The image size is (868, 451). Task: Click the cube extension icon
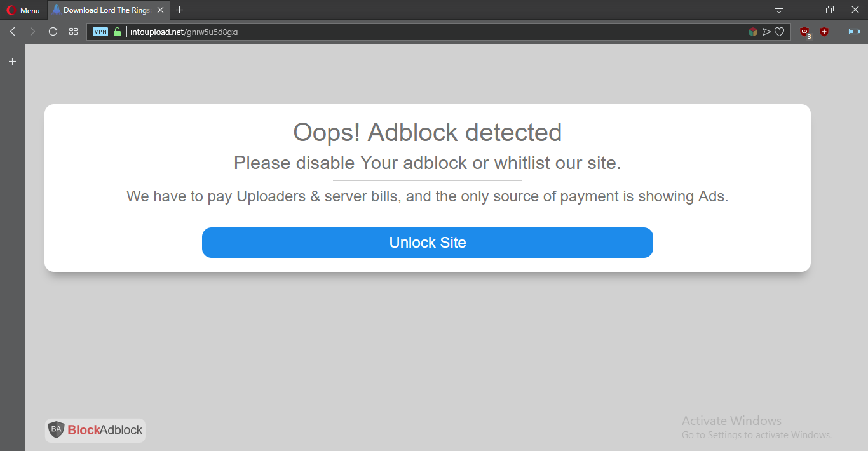[x=752, y=31]
